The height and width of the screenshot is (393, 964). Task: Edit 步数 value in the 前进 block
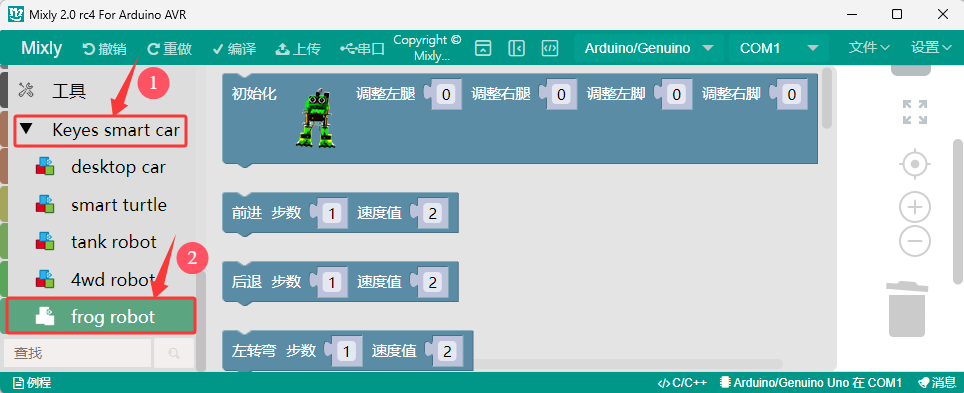tap(332, 213)
